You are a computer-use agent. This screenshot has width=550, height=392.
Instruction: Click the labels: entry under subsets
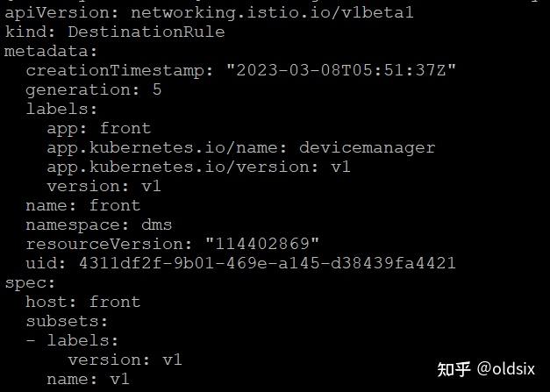pyautogui.click(x=82, y=340)
